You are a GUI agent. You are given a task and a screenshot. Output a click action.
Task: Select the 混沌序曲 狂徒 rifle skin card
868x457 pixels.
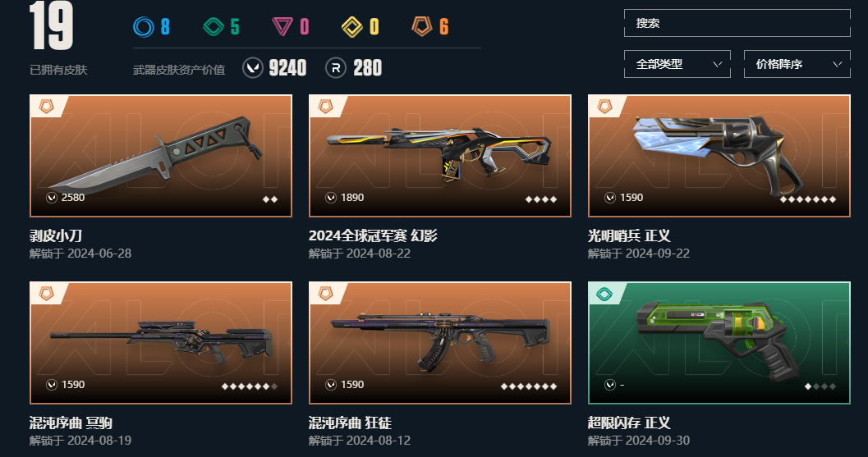click(440, 343)
